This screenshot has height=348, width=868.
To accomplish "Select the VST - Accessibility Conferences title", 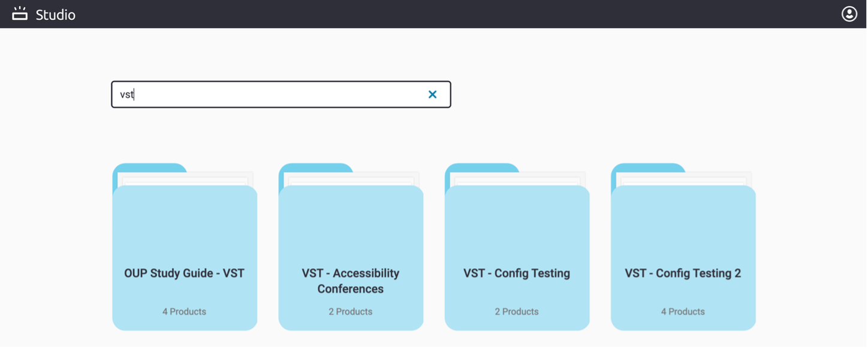I will [x=351, y=281].
